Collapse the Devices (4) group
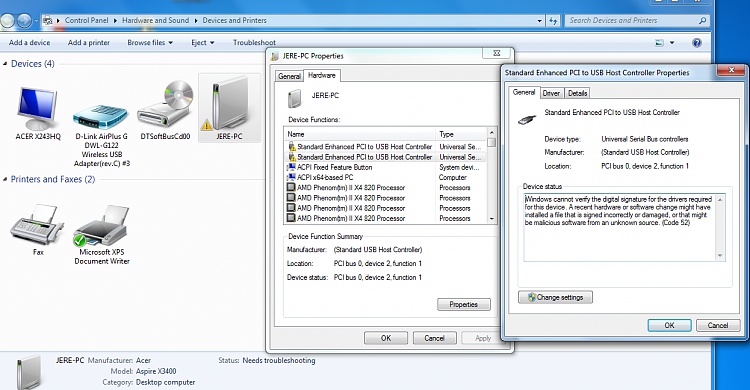This screenshot has height=390, width=750. click(5, 64)
